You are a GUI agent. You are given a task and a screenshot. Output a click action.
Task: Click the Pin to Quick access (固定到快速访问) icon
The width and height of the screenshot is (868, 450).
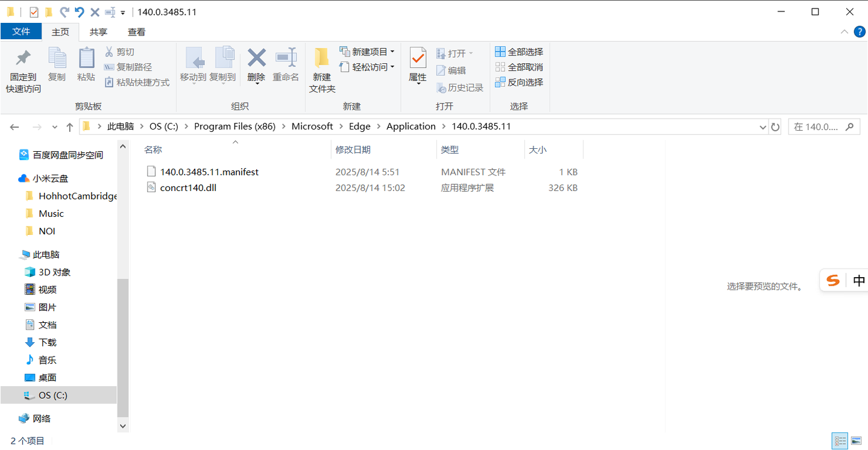23,70
